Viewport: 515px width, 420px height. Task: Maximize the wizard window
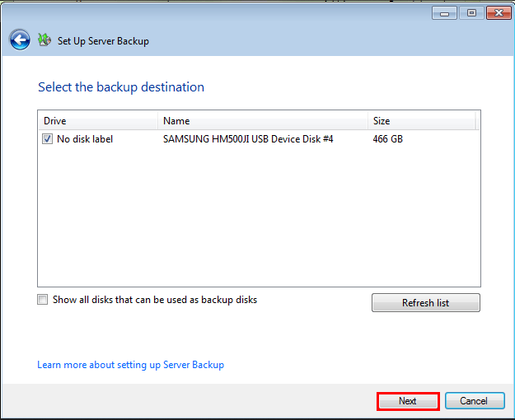click(472, 12)
